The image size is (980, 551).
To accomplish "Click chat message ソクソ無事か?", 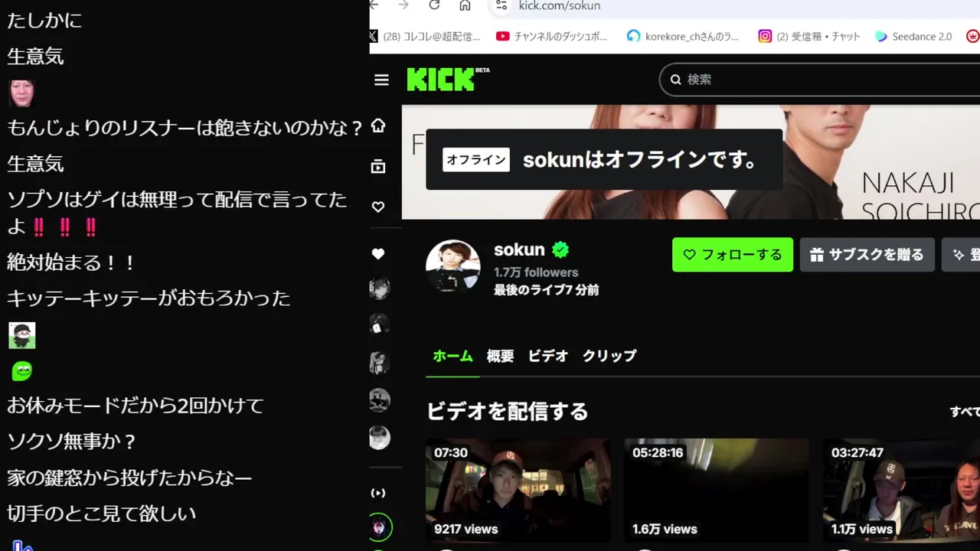I will (x=72, y=442).
